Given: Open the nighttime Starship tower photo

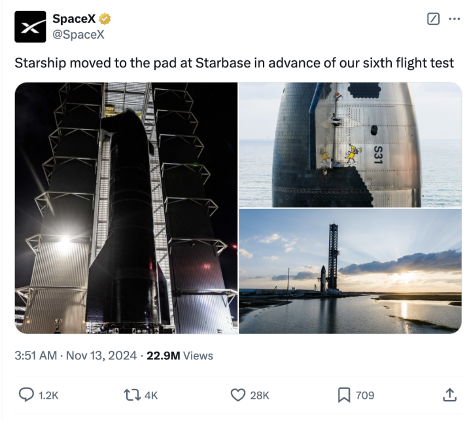Looking at the screenshot, I should [x=126, y=208].
